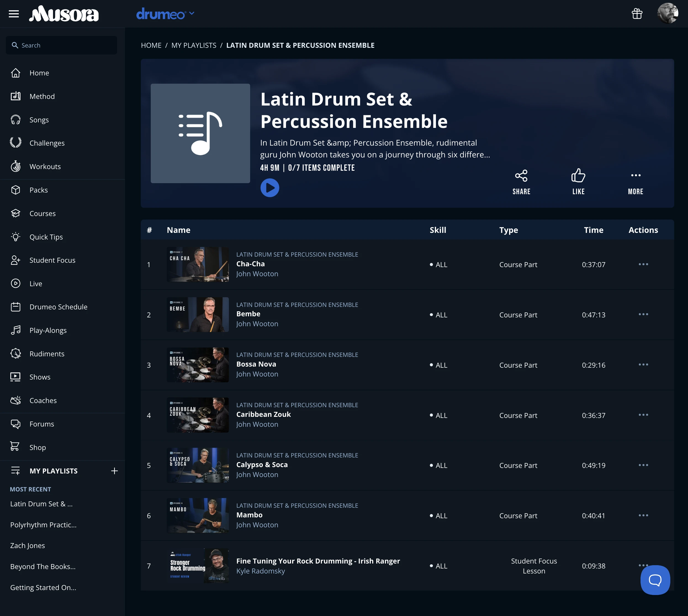Image resolution: width=688 pixels, height=616 pixels.
Task: Open actions menu for Calypso & Soca row
Action: click(643, 465)
